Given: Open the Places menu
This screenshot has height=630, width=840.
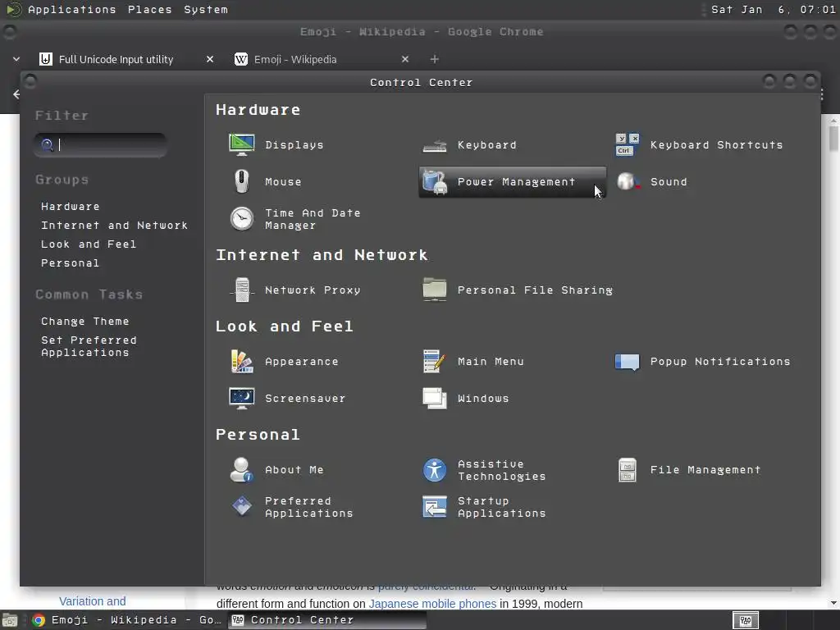Looking at the screenshot, I should pos(150,10).
